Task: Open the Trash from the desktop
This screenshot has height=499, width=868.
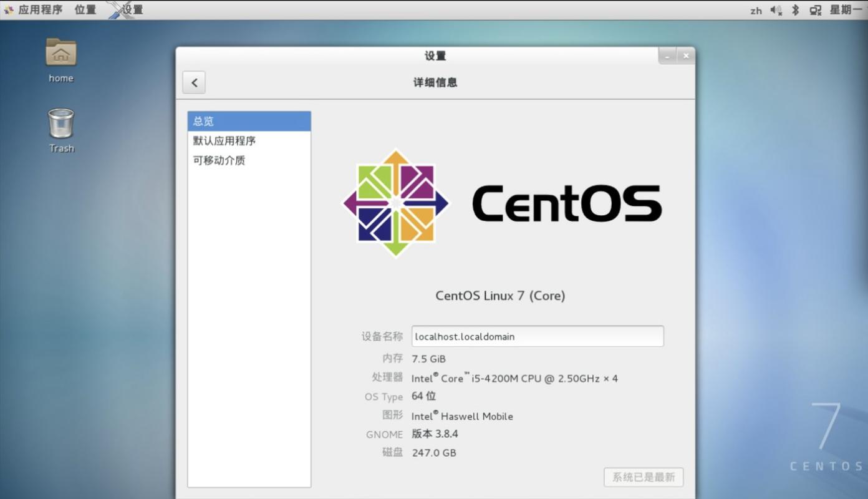Action: 60,130
